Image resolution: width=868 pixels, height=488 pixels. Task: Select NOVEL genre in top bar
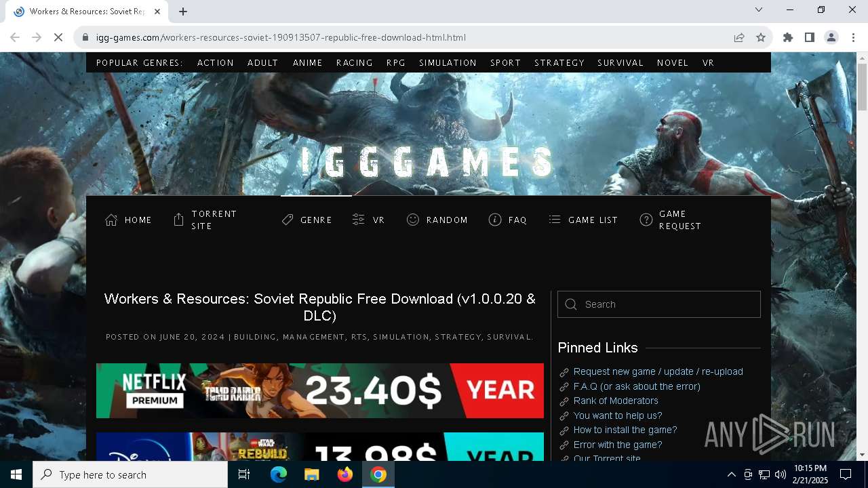673,62
